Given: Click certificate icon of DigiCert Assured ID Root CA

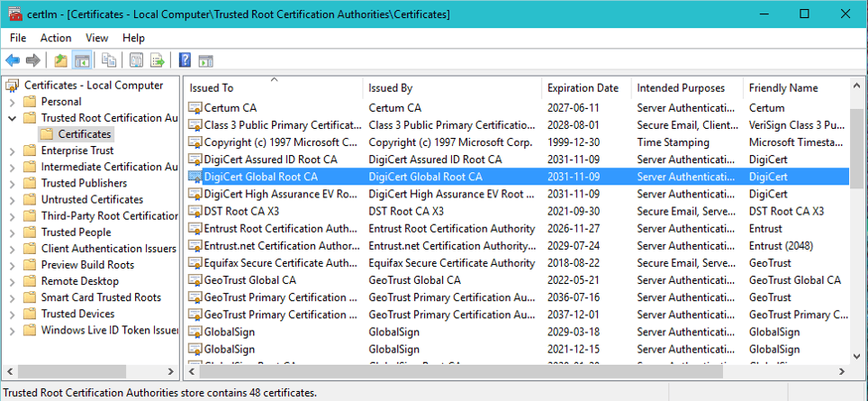Looking at the screenshot, I should pyautogui.click(x=194, y=159).
